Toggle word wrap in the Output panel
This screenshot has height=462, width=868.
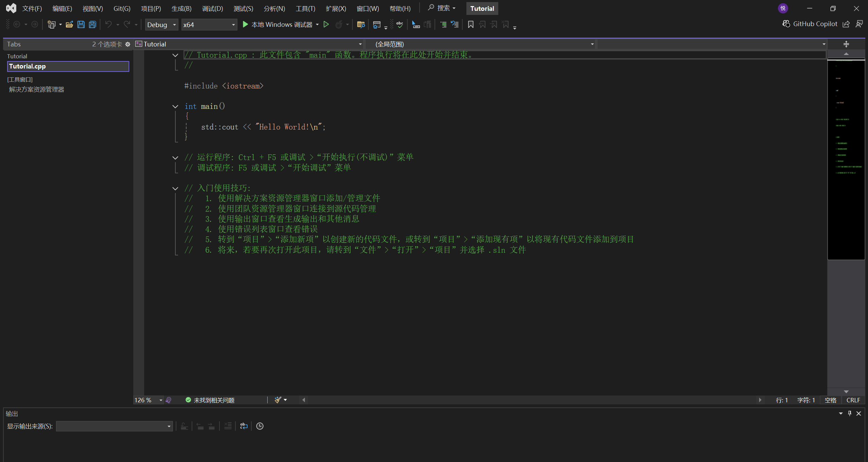click(x=244, y=426)
